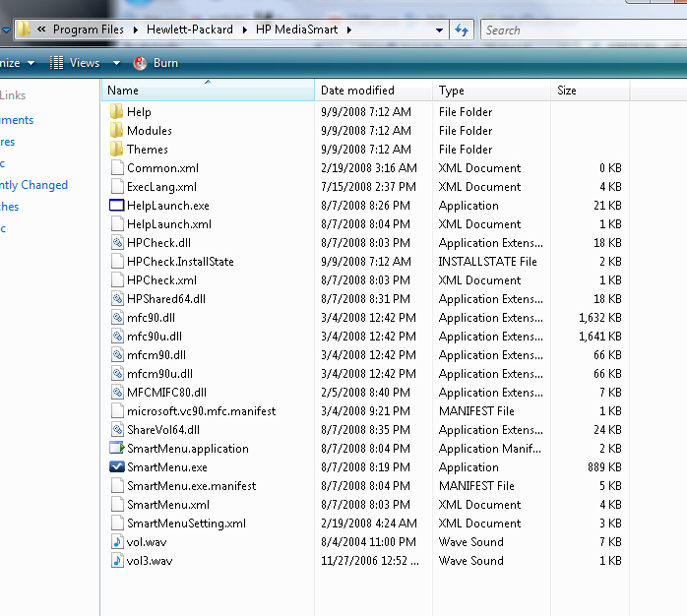The width and height of the screenshot is (687, 616).
Task: Sort by the Size column header
Action: (x=591, y=91)
